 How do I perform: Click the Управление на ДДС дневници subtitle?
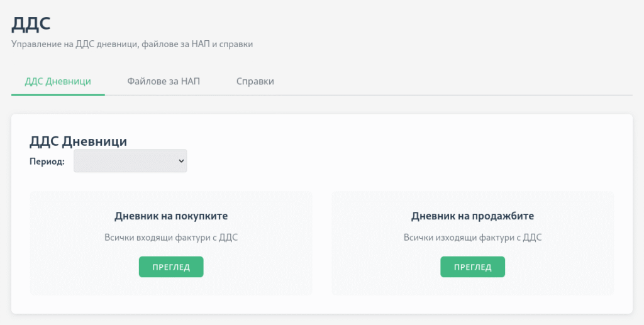pos(132,44)
